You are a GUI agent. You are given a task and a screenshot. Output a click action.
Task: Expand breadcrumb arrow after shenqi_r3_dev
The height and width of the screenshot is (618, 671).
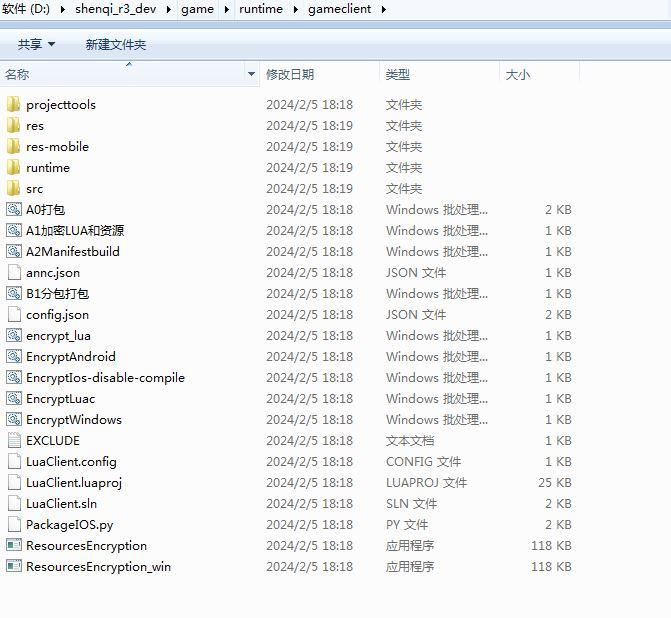pos(169,9)
